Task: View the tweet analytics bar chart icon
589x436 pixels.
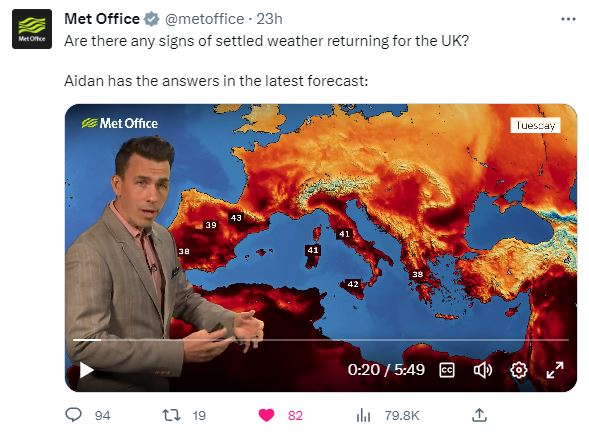Action: coord(363,415)
